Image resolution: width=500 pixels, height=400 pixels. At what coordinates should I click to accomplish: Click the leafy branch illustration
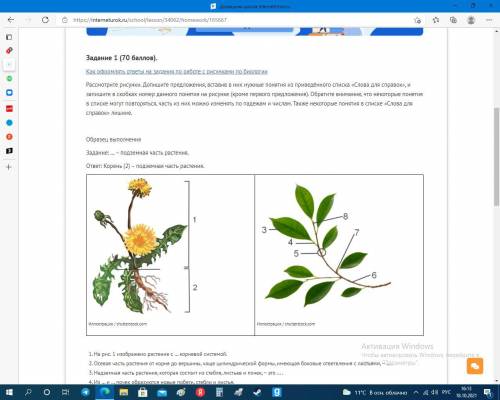(328, 247)
